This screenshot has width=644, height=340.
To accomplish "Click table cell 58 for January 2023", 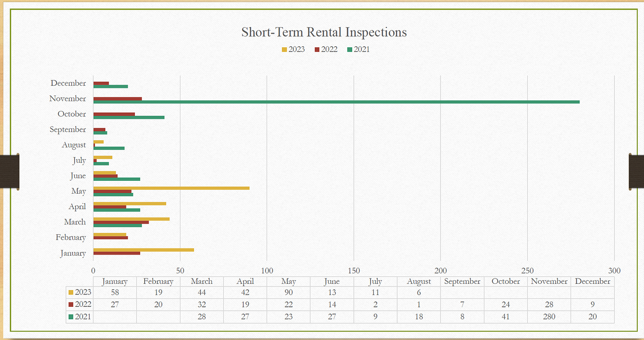I will [x=115, y=292].
